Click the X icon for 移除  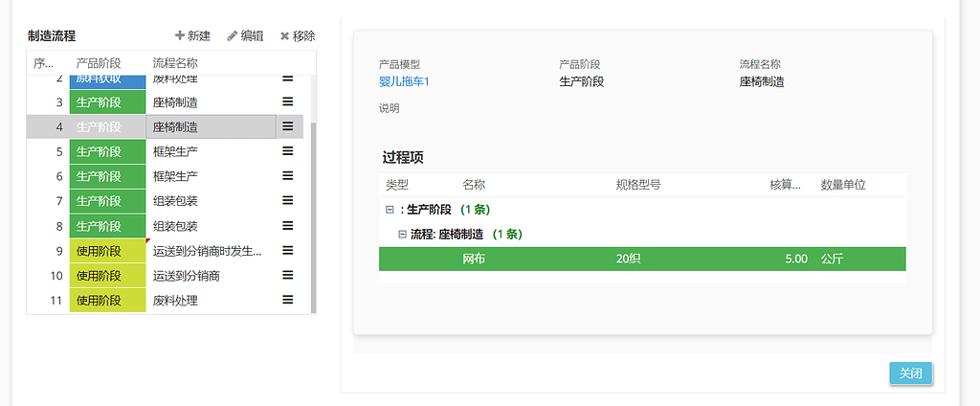[284, 36]
